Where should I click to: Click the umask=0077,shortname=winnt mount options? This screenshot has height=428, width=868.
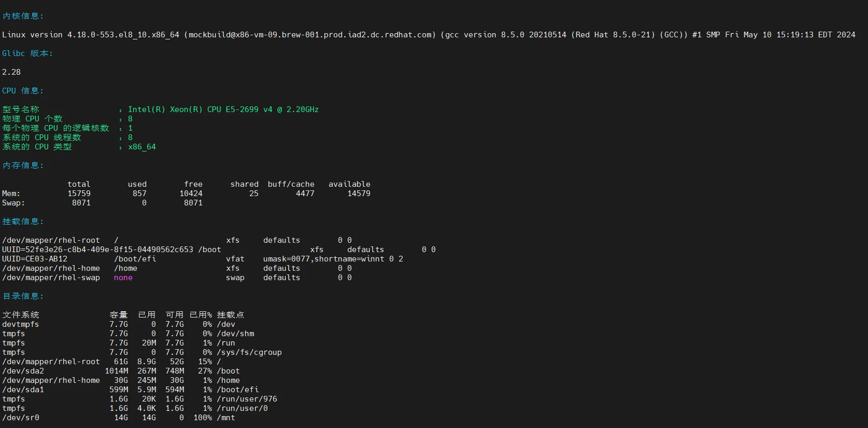pos(323,259)
